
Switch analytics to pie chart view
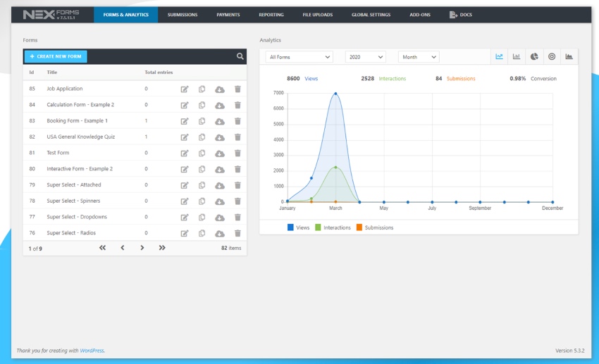[x=534, y=56]
